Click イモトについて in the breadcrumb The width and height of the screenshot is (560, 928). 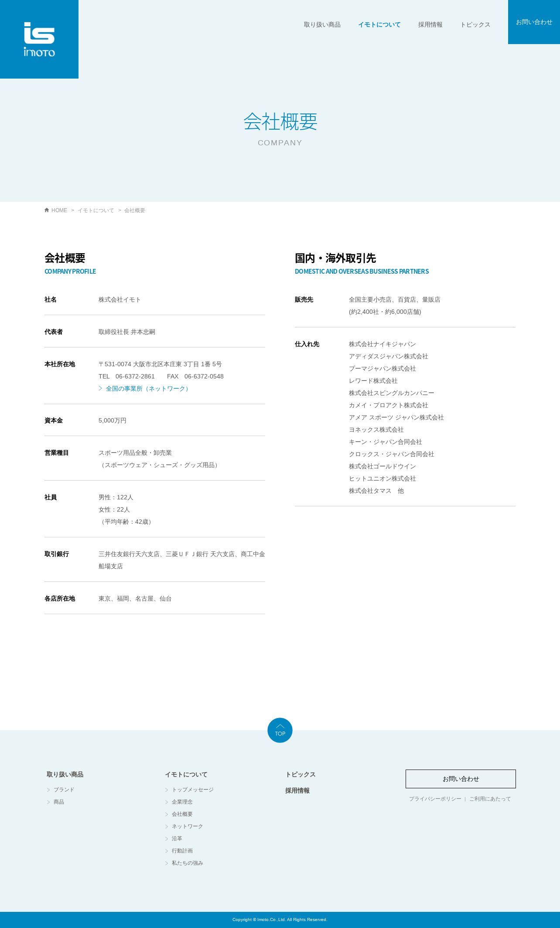pos(96,210)
